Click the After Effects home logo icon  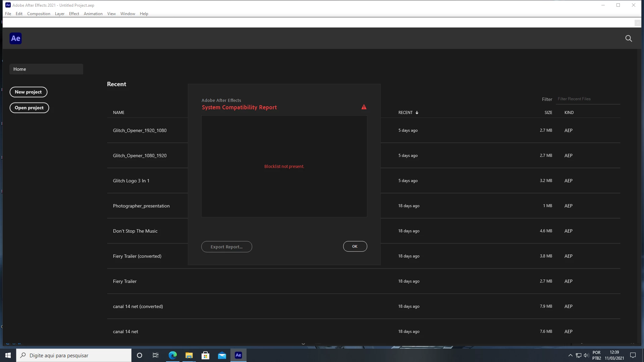(x=16, y=39)
